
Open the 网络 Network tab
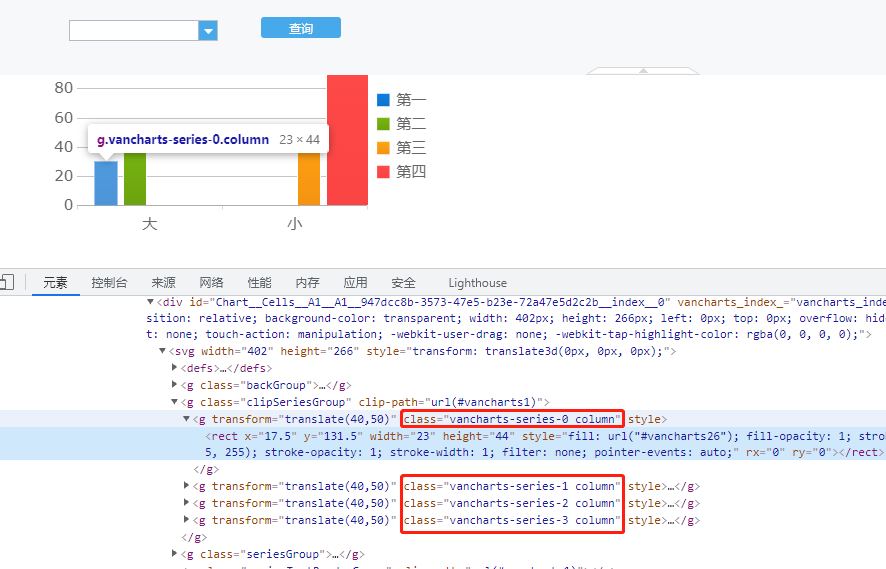click(x=211, y=283)
